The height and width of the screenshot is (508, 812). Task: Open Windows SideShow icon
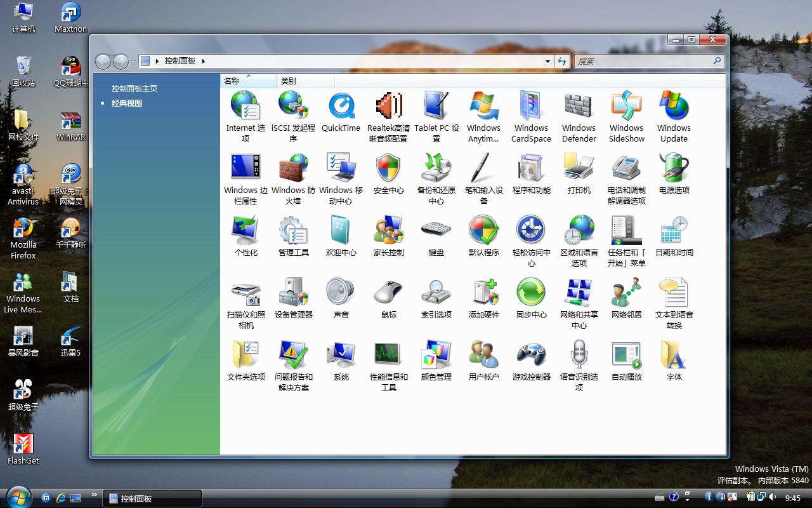click(626, 116)
